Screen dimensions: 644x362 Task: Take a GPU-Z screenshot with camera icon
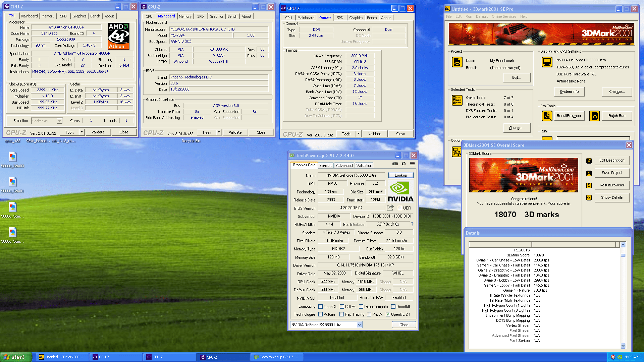coord(395,164)
